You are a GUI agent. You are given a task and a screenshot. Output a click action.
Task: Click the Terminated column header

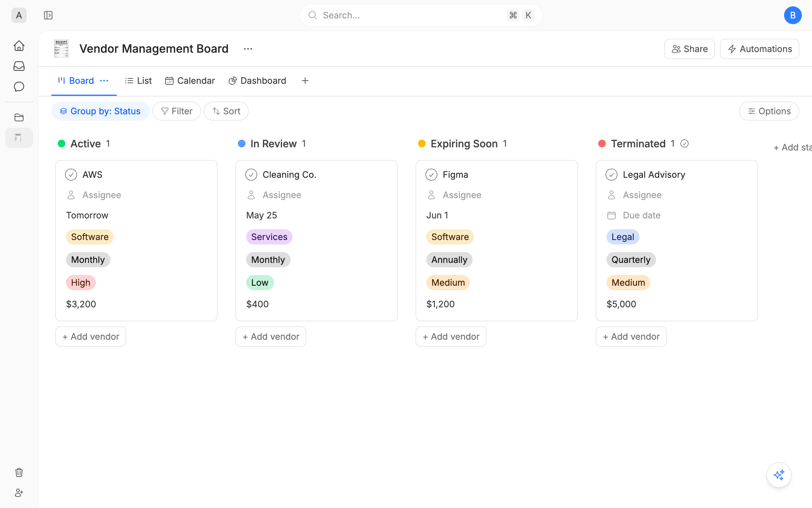coord(638,144)
